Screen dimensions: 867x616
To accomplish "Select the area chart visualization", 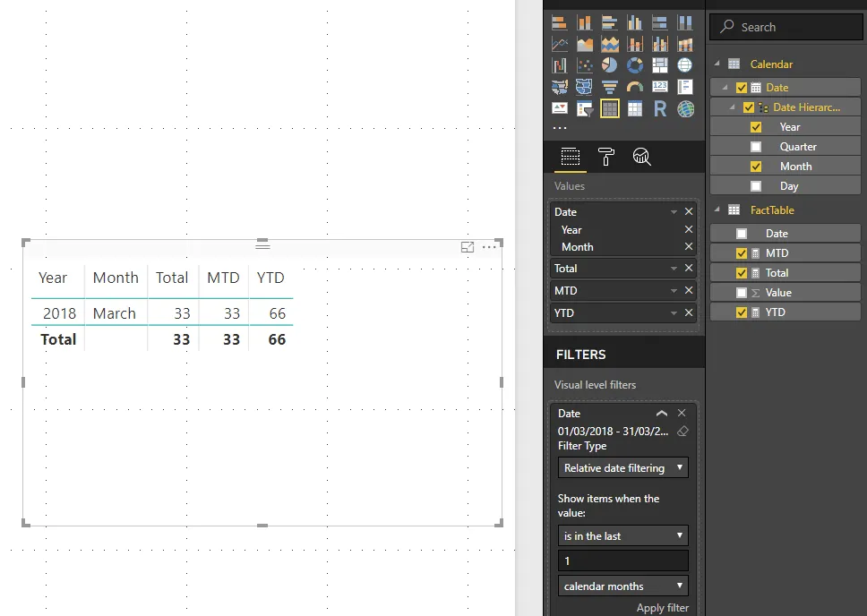I will point(585,44).
